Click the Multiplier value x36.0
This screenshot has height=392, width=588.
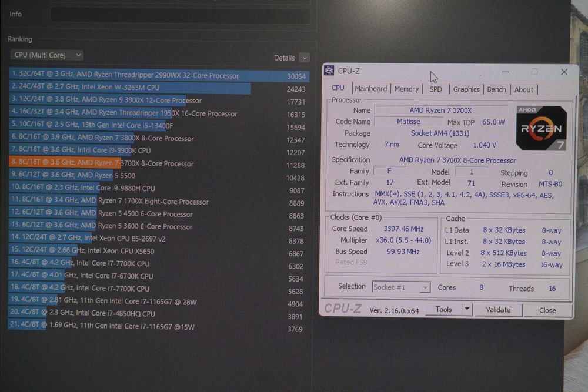(x=403, y=240)
